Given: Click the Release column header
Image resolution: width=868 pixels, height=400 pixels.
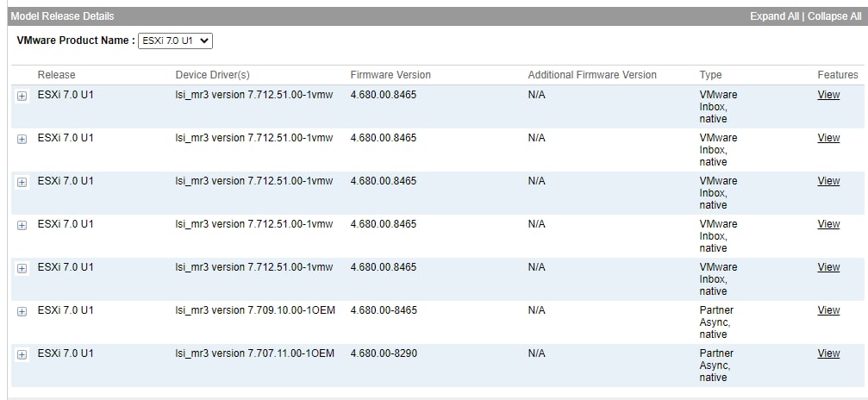Looking at the screenshot, I should coord(56,75).
